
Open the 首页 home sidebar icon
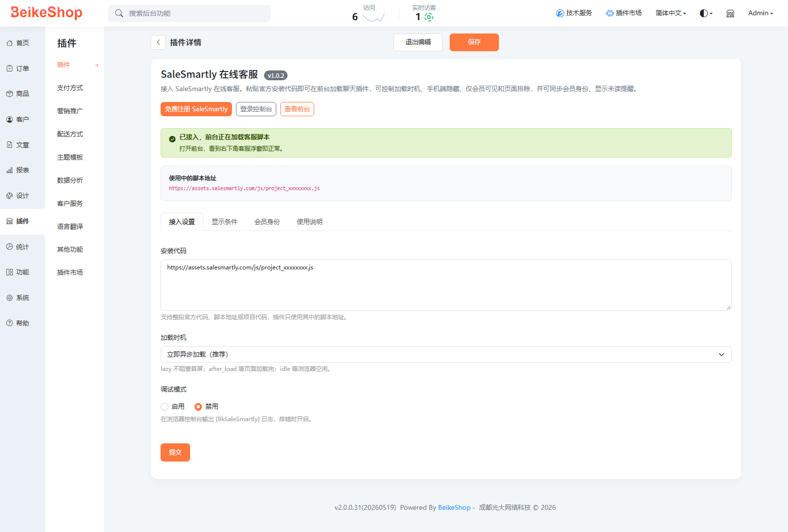[x=10, y=43]
